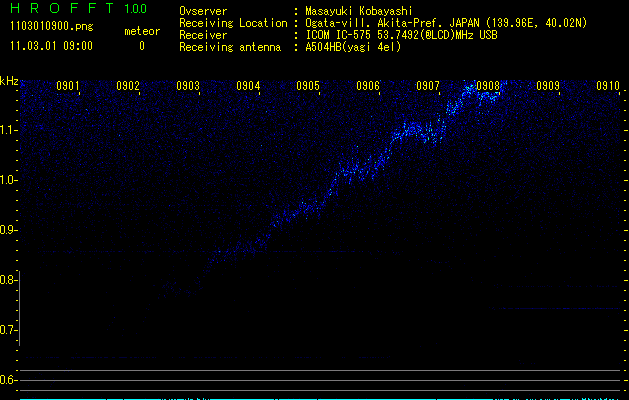This screenshot has height=400, width=629.
Task: Click the 0908 time marker
Action: (x=488, y=86)
